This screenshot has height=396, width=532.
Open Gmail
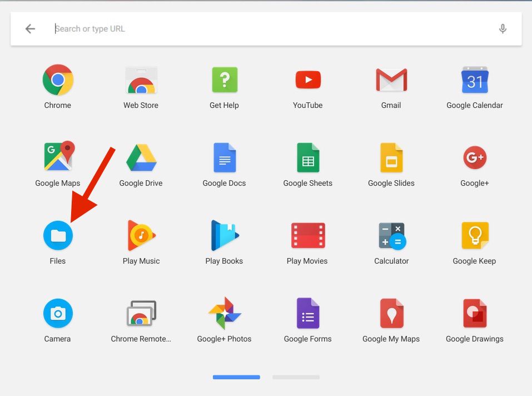[391, 80]
